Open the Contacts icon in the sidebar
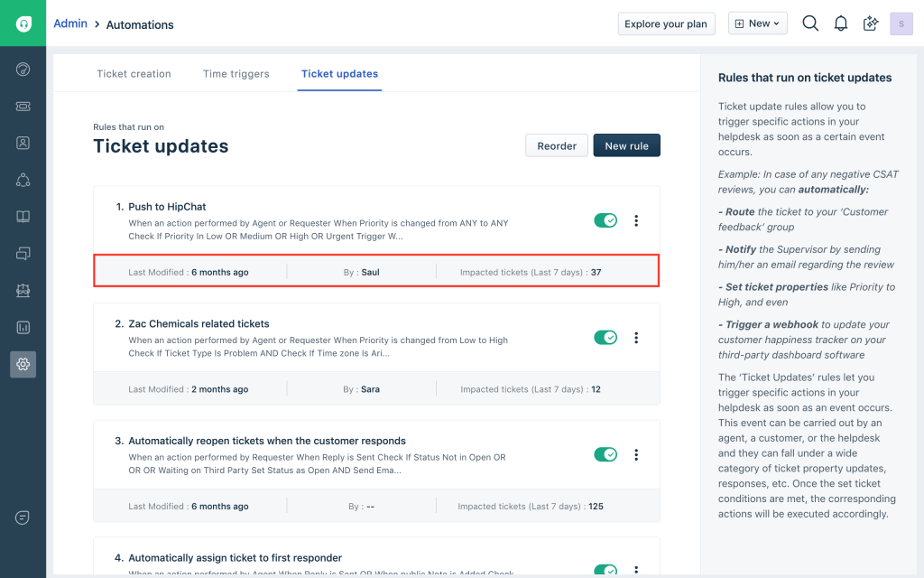Screen dimensions: 924x578 click(x=23, y=143)
